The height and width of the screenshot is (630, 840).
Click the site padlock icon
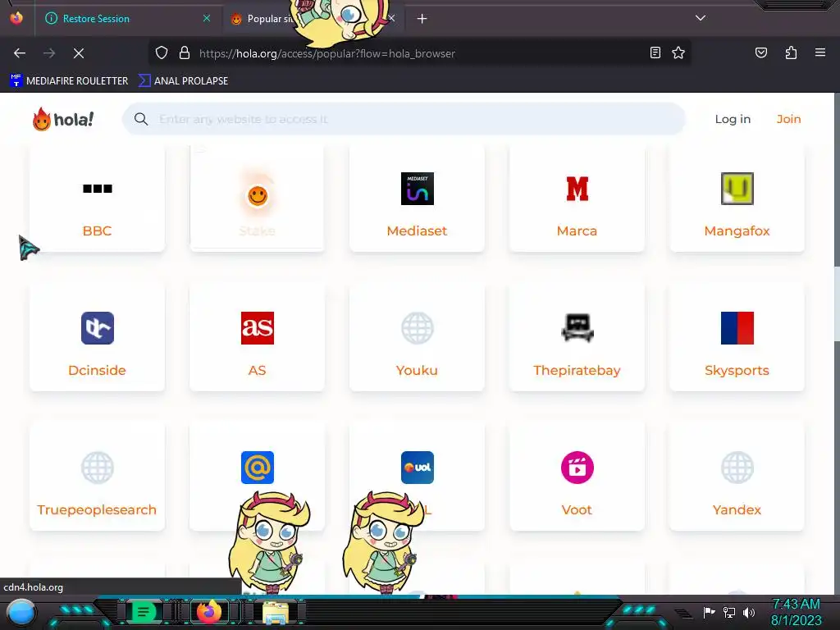(x=185, y=53)
